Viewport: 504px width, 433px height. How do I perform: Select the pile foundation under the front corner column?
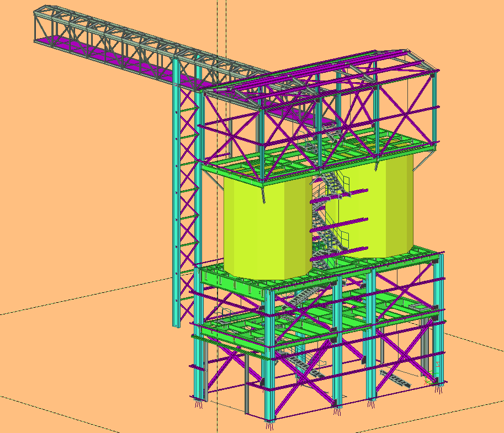pos(269,425)
